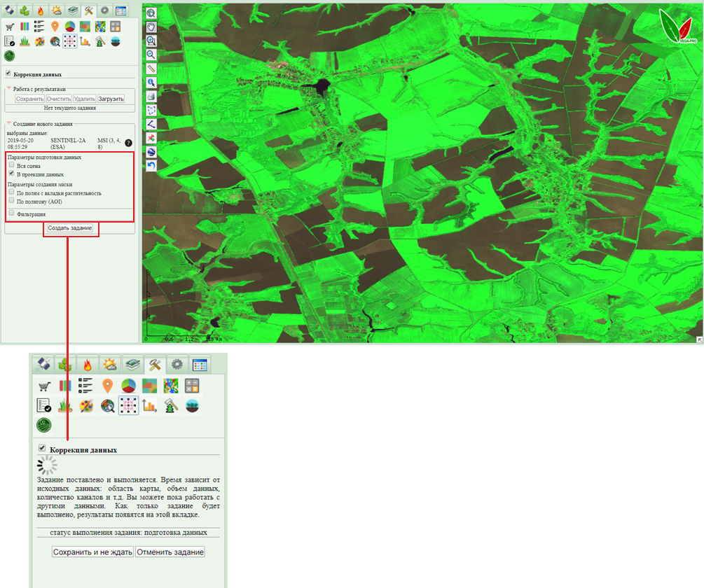This screenshot has width=704, height=588.
Task: Click the 'Создать задание' button
Action: point(70,229)
